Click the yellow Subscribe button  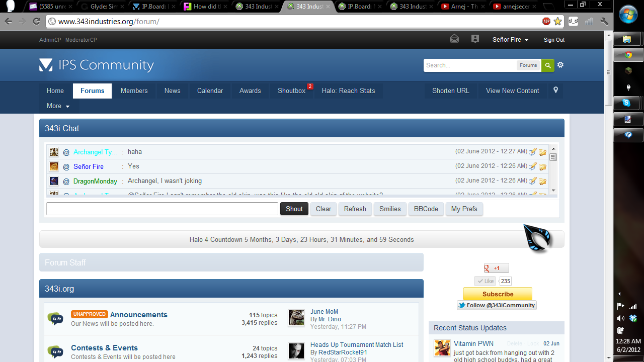[498, 294]
